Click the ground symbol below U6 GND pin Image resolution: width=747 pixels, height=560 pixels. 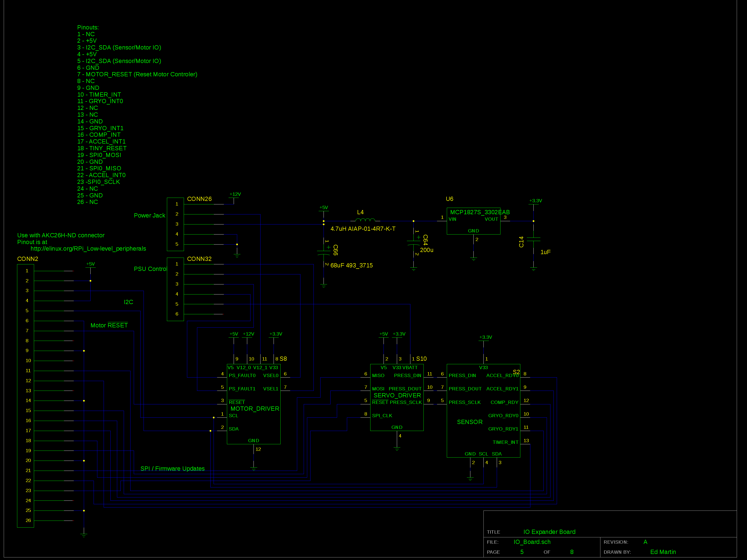point(473,259)
